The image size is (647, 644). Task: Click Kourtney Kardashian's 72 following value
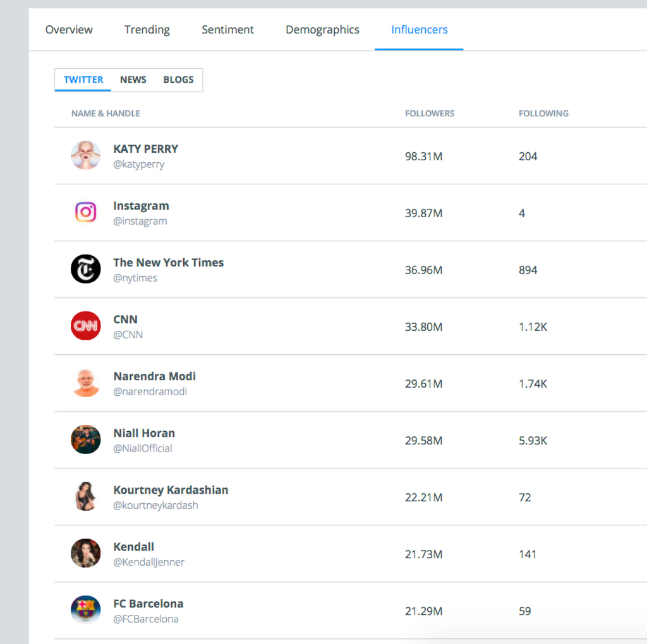(524, 498)
